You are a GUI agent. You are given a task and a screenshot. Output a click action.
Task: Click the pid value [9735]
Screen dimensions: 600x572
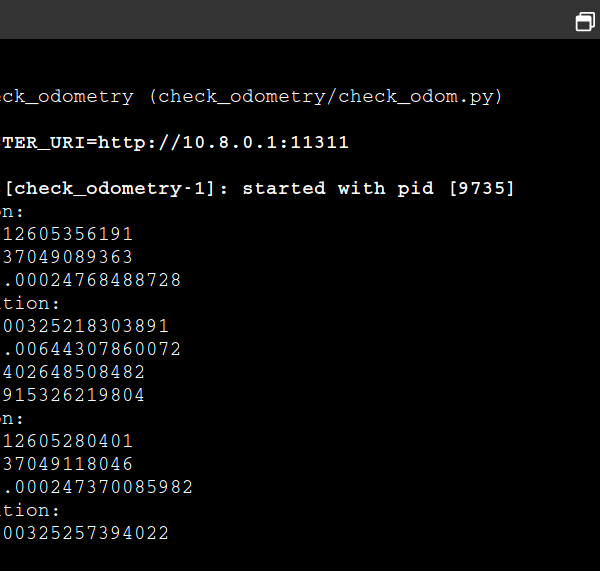pyautogui.click(x=481, y=188)
